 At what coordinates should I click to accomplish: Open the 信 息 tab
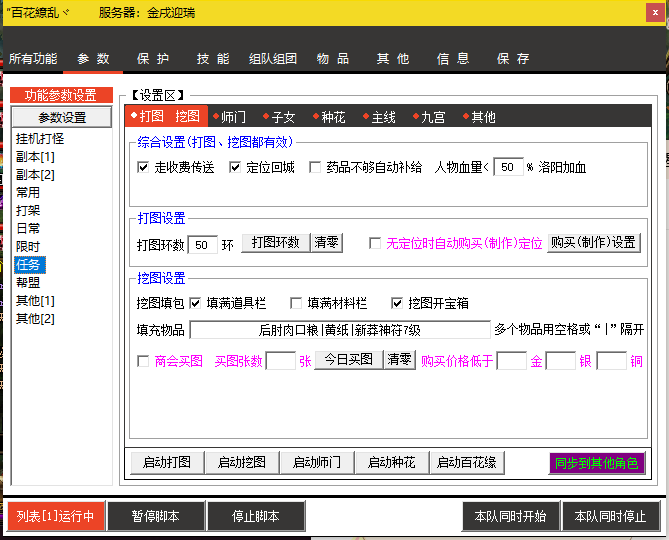pos(453,58)
